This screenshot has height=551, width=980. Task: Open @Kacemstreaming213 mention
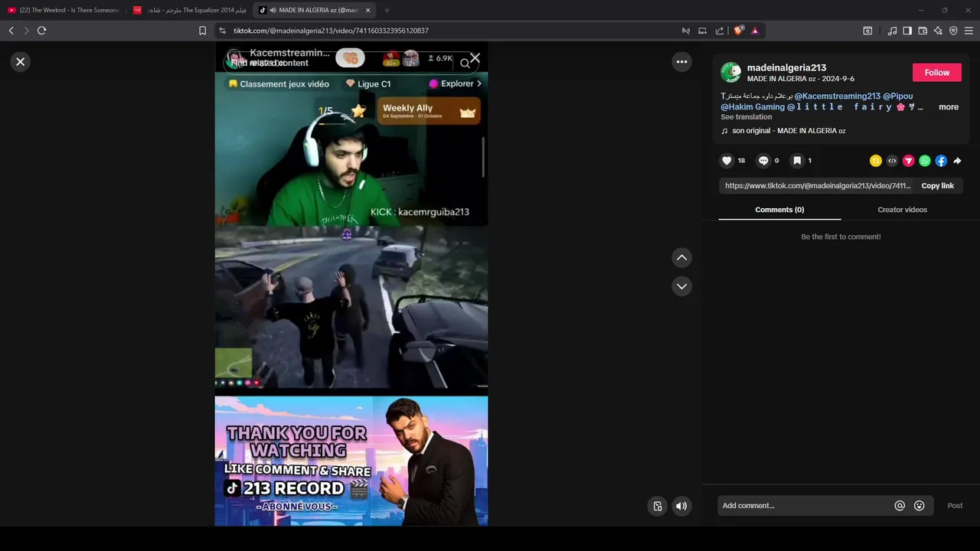click(x=837, y=96)
